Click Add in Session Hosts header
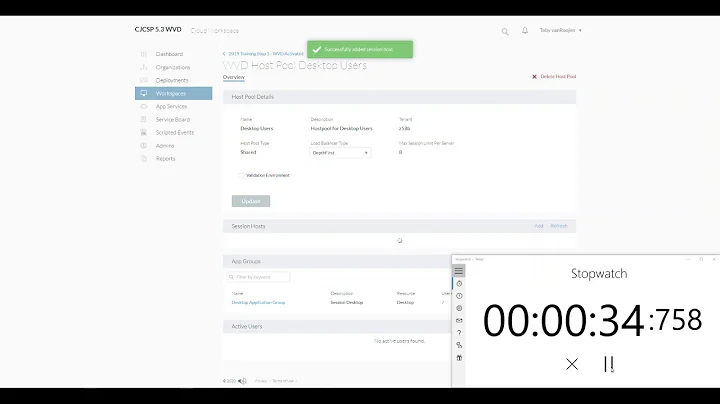The width and height of the screenshot is (720, 404). click(x=539, y=226)
